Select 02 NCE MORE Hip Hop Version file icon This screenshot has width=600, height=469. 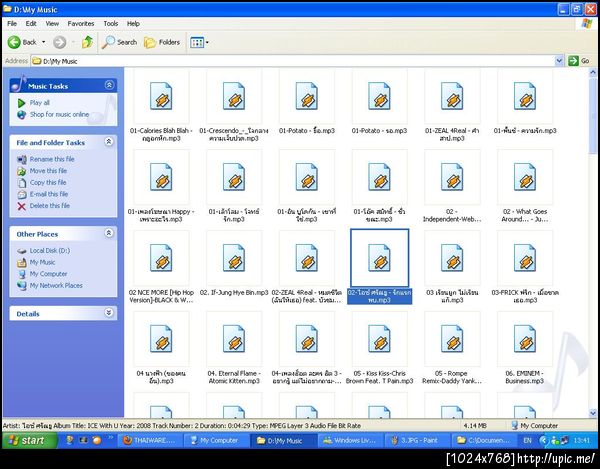161,258
